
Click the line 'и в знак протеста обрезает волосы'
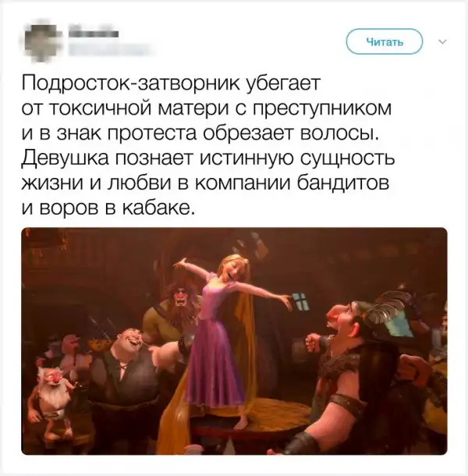point(200,133)
